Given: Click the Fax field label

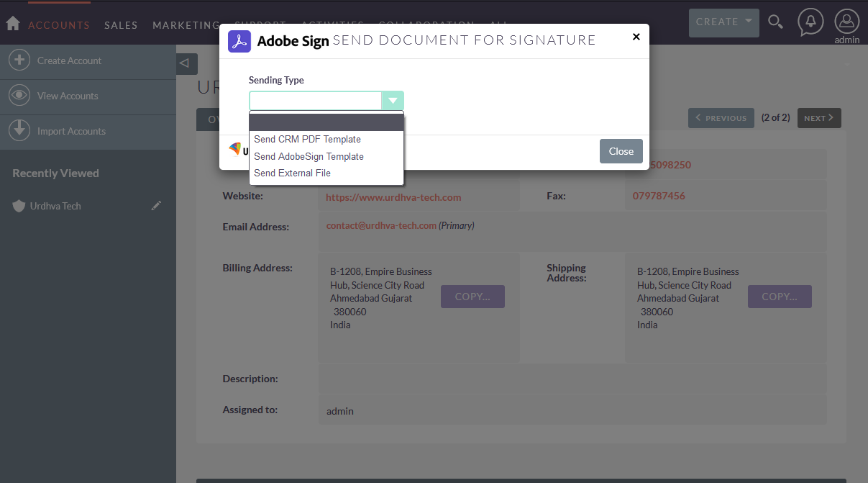Looking at the screenshot, I should [555, 196].
